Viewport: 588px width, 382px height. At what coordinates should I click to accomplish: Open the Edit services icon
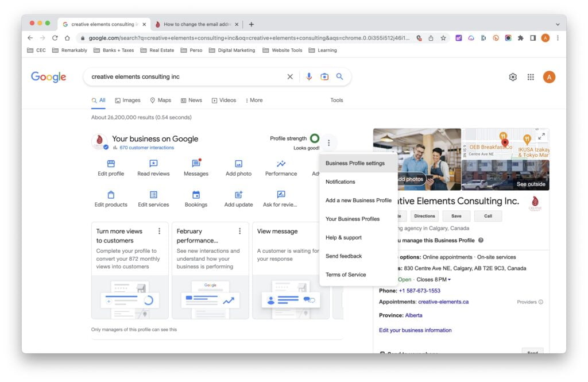[153, 195]
